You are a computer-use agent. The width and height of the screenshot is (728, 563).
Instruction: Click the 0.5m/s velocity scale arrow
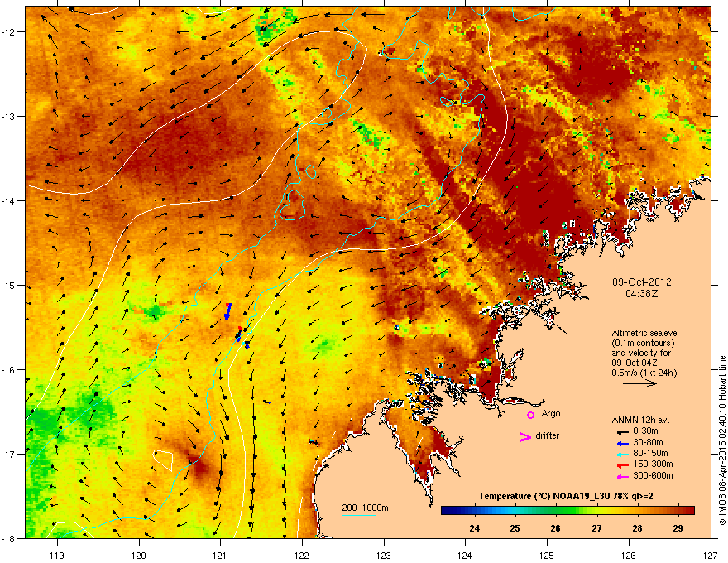click(639, 383)
